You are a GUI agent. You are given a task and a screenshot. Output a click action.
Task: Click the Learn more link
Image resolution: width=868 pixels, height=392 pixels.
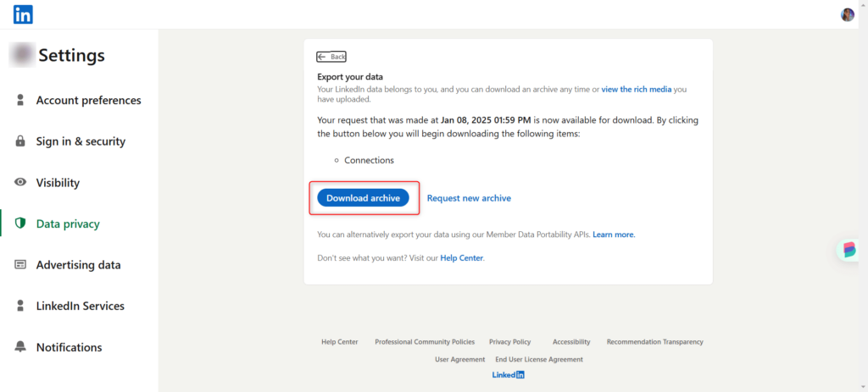(614, 235)
